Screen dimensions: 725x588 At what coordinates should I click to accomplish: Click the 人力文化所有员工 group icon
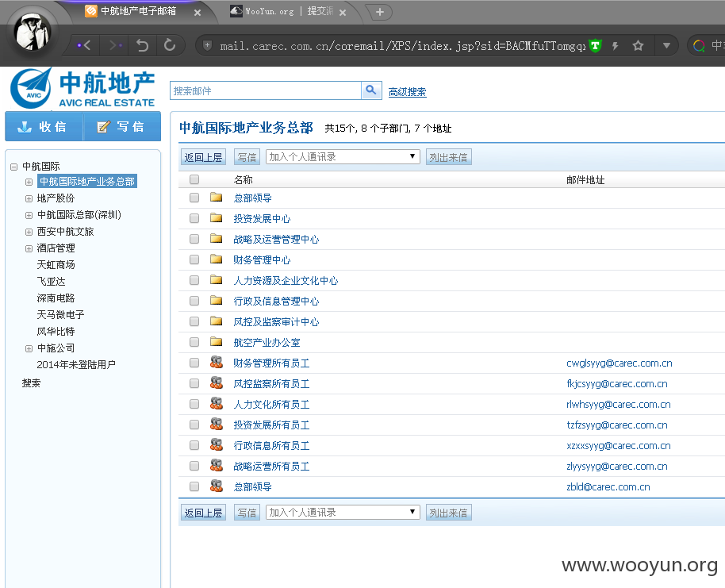tap(216, 403)
